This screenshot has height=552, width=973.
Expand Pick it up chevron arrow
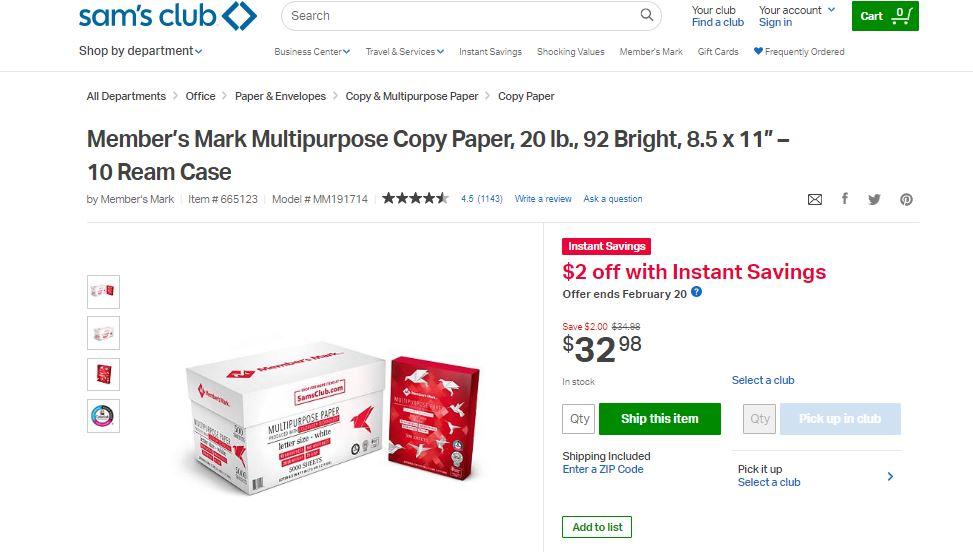point(890,476)
